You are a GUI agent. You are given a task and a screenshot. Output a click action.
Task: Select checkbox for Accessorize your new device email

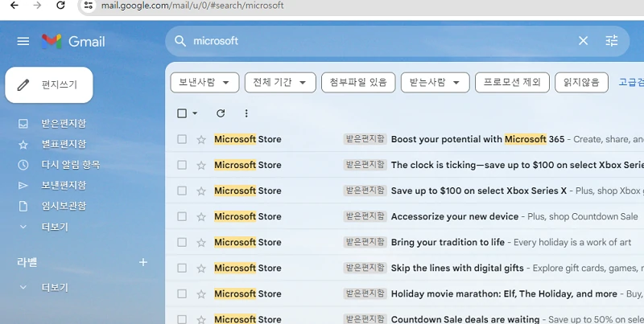[182, 216]
